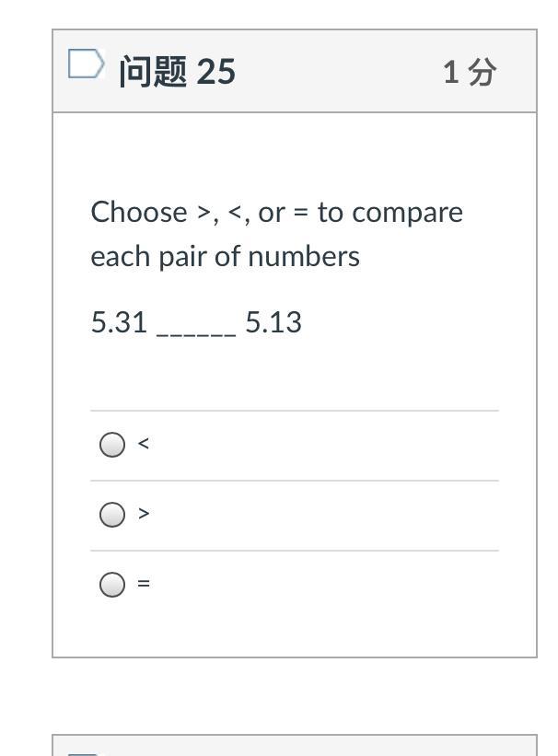Click the word "to" in the question prompt
The height and width of the screenshot is (756, 558).
331,213
